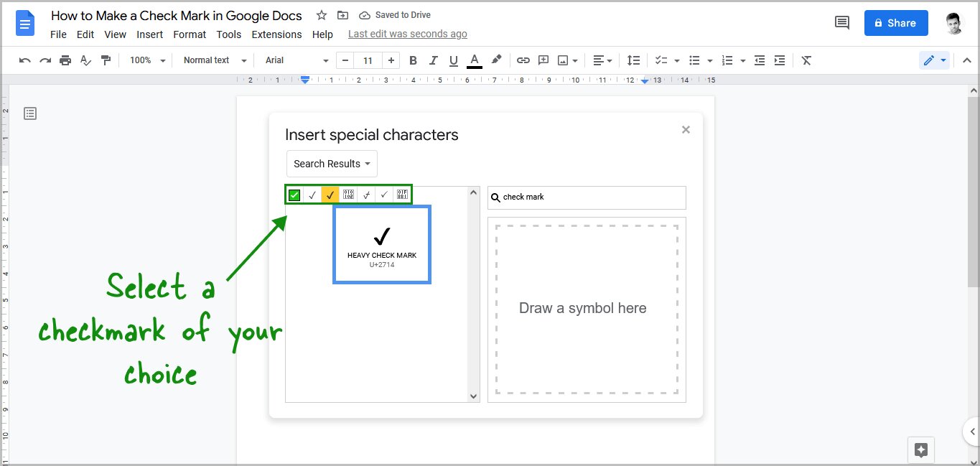
Task: Open the text color tool
Action: click(x=474, y=60)
